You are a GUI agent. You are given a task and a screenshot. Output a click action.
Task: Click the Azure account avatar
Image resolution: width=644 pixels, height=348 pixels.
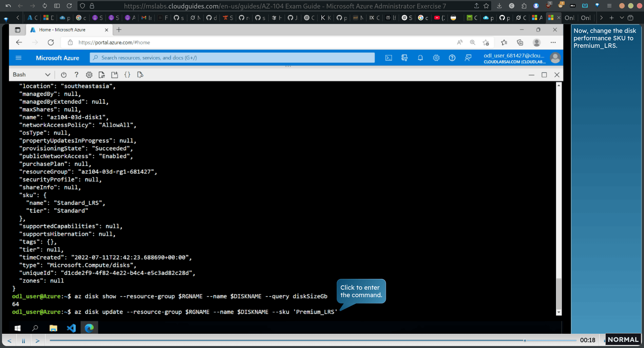(555, 58)
